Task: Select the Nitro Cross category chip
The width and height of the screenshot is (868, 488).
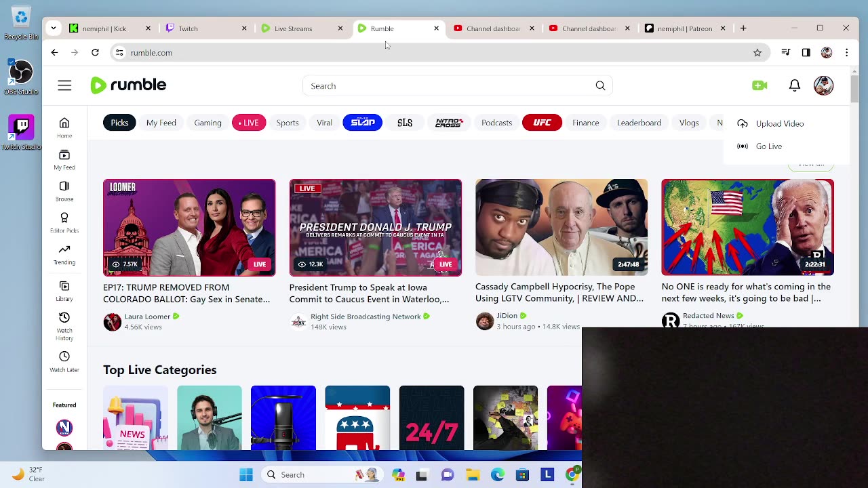Action: [x=449, y=123]
